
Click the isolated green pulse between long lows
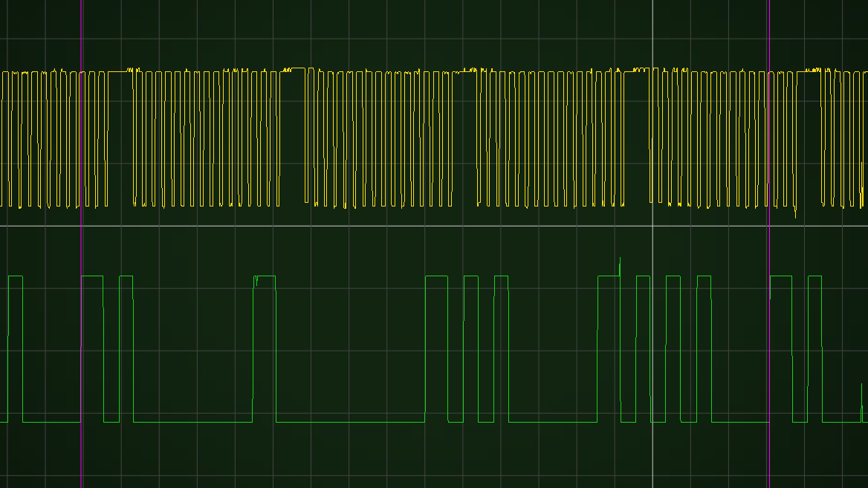265,276
